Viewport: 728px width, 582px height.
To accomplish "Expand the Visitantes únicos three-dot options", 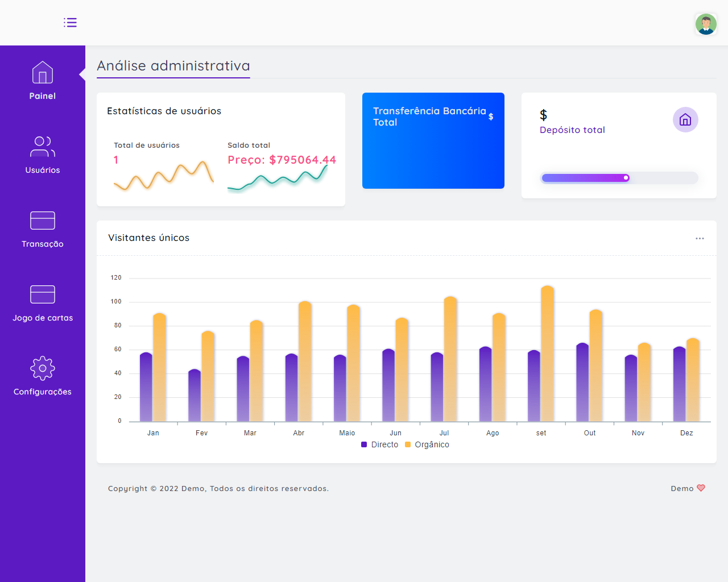I will pos(700,238).
